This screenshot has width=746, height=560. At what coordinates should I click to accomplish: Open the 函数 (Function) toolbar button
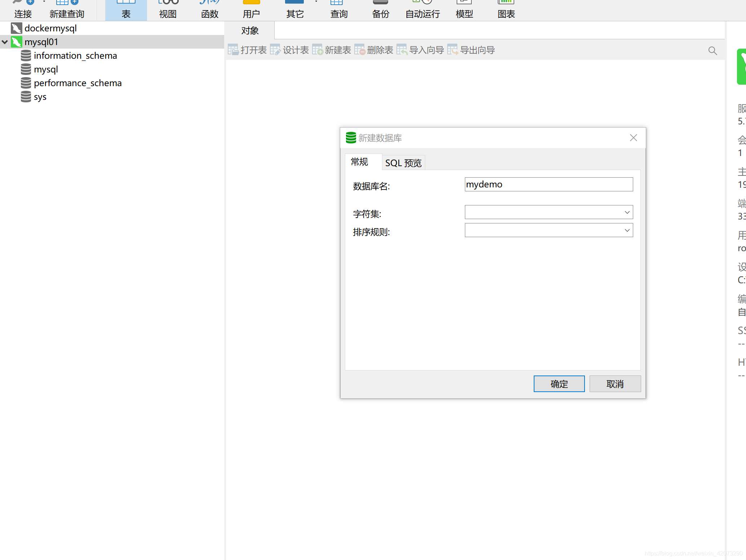(x=210, y=10)
